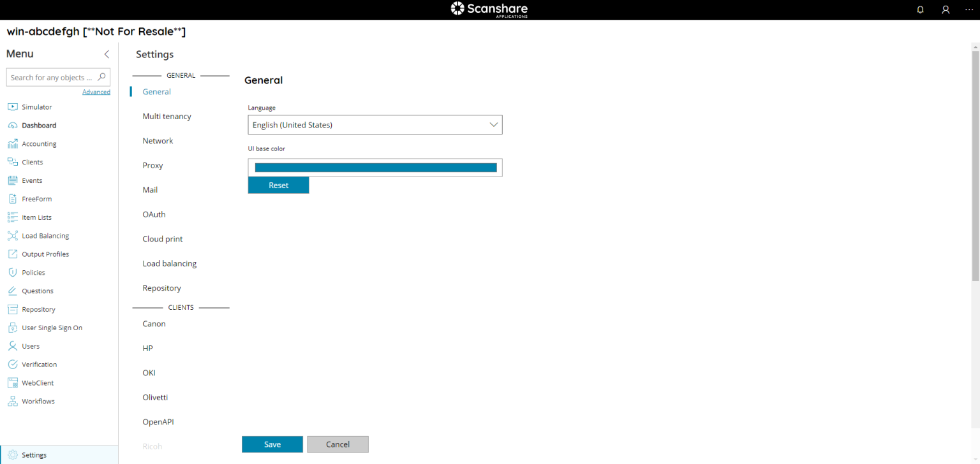980x464 pixels.
Task: Open the Users person icon in menu
Action: [x=12, y=346]
